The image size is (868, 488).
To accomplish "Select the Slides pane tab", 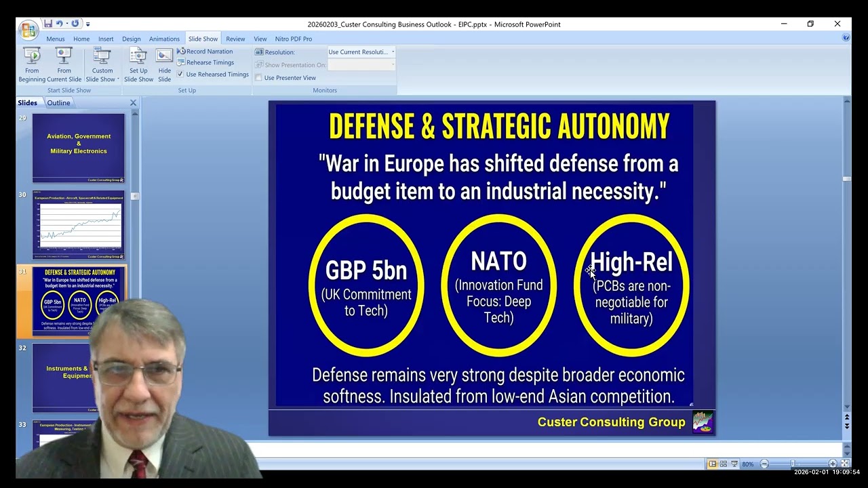I will click(x=28, y=103).
